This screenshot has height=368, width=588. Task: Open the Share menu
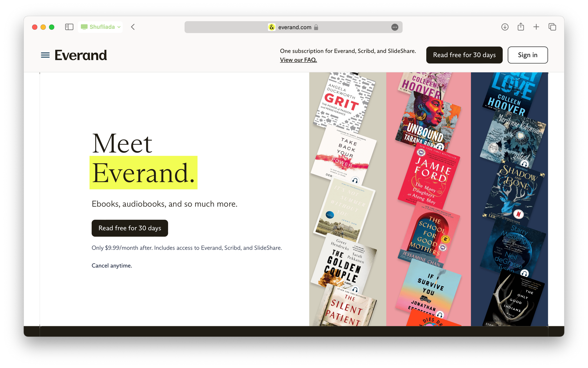click(x=521, y=27)
